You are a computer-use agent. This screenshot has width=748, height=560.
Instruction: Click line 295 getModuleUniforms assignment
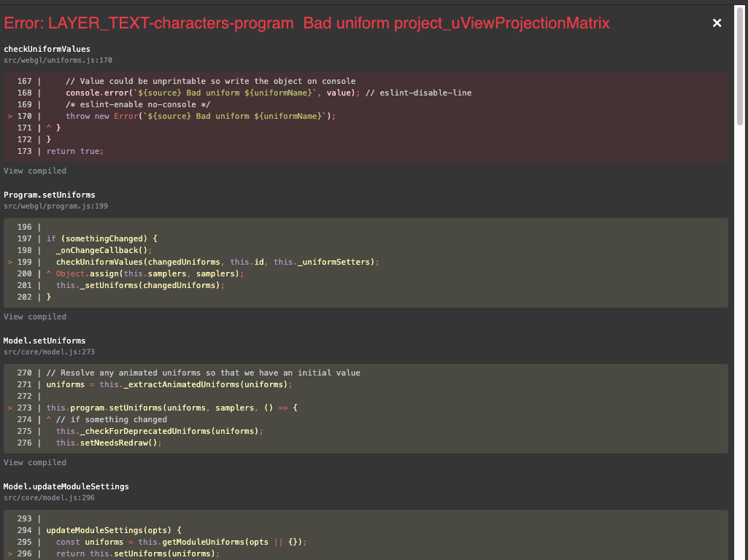point(181,542)
